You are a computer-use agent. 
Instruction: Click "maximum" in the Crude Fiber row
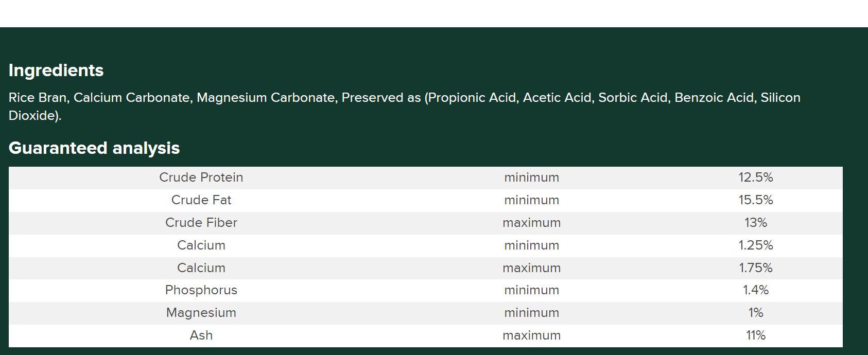pos(531,223)
